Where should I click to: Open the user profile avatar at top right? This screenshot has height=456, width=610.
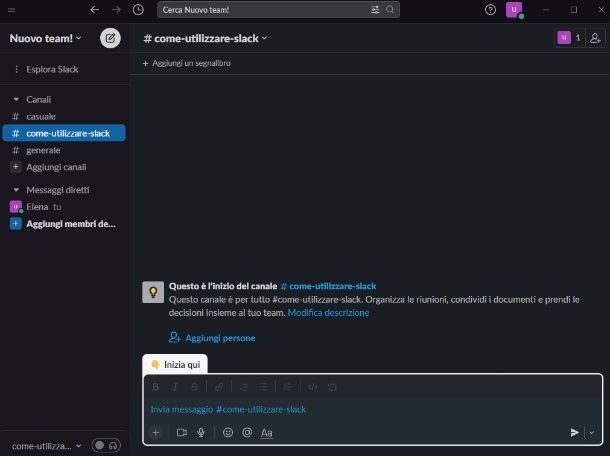tap(514, 10)
